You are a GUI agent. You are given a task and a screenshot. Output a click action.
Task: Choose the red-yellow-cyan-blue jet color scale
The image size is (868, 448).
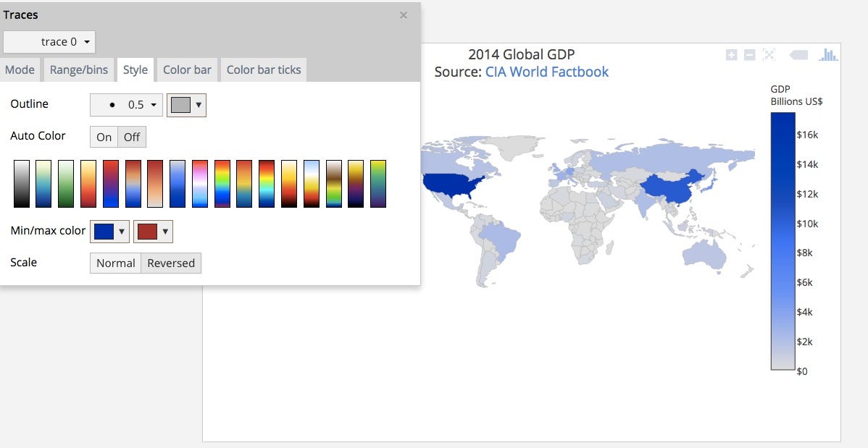(x=266, y=184)
